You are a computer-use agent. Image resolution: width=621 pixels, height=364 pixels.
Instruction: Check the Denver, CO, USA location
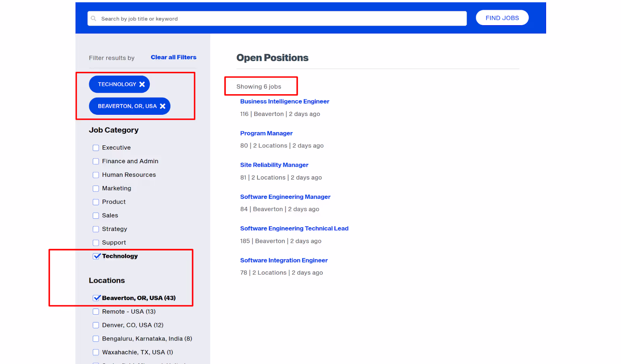pyautogui.click(x=96, y=325)
